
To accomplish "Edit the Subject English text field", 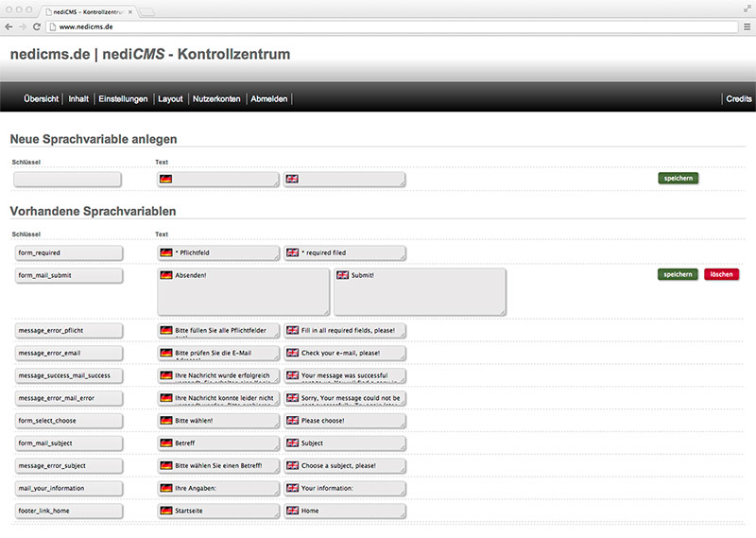I will point(345,443).
